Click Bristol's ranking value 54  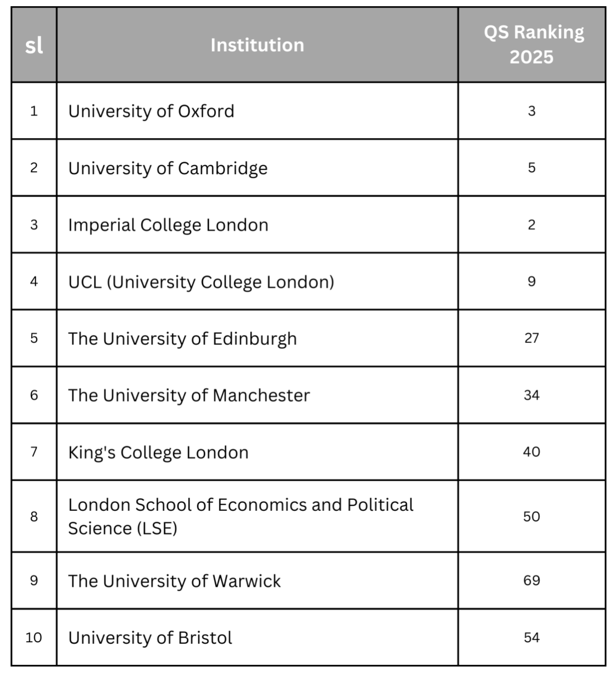(532, 637)
